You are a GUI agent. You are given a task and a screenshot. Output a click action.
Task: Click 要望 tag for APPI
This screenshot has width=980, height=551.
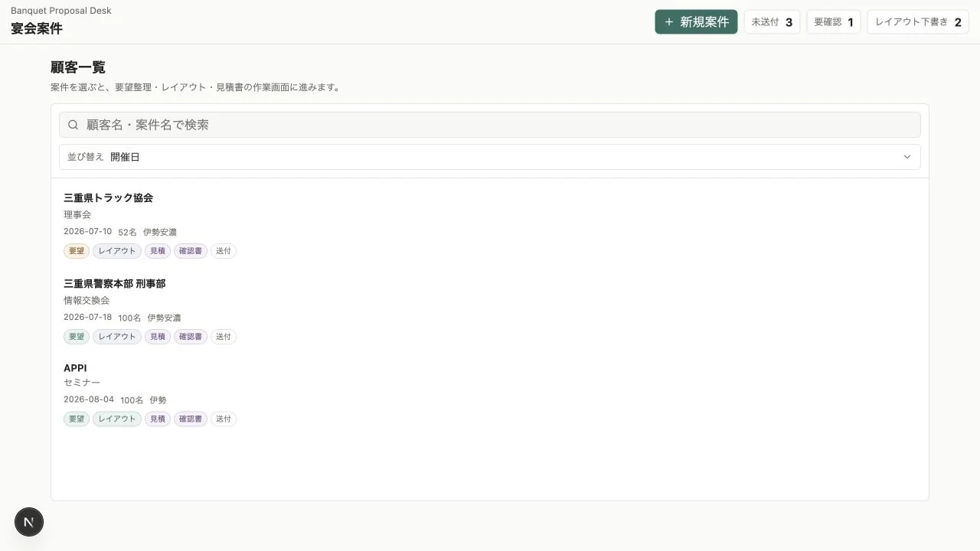click(77, 419)
